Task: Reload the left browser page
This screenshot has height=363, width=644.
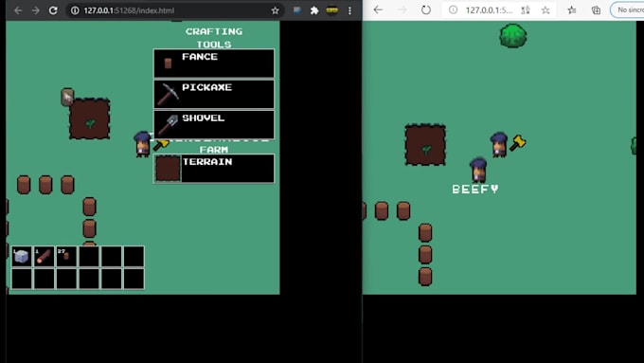Action: click(53, 10)
